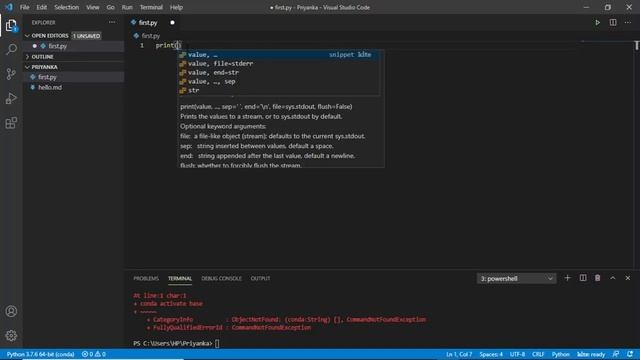Open the View menu

click(93, 7)
